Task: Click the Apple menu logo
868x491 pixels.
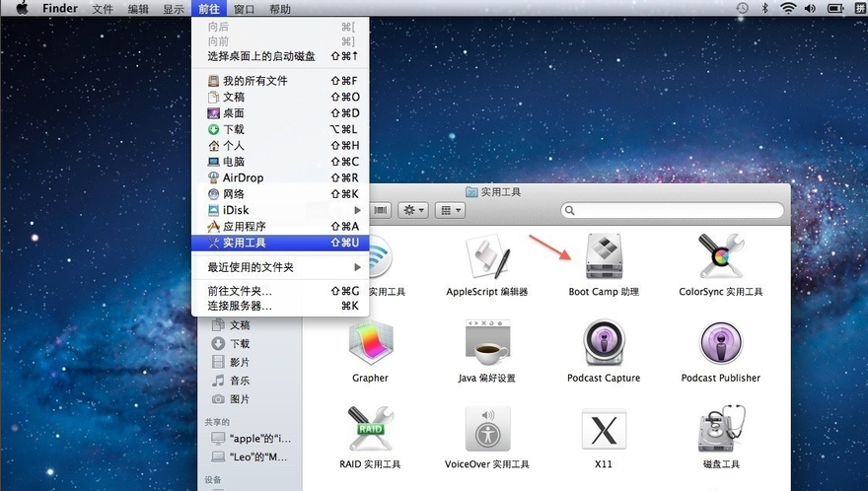Action: [22, 8]
